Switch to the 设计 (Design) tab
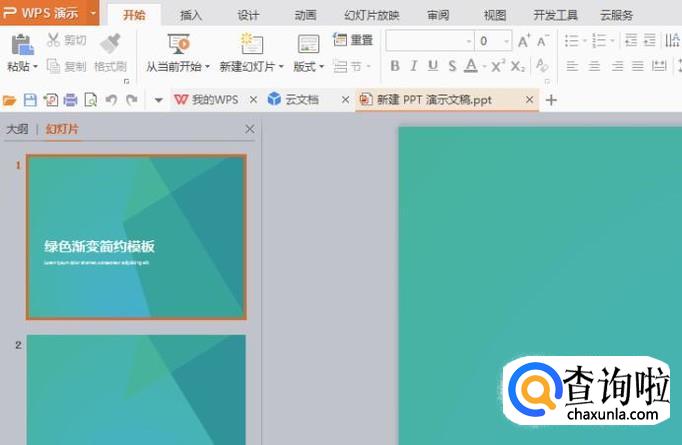This screenshot has height=445, width=682. 248,15
